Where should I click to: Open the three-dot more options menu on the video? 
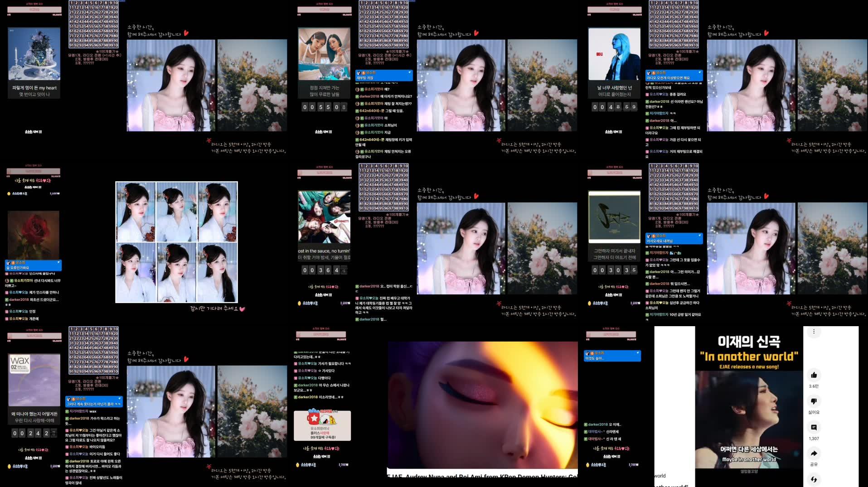click(x=814, y=332)
